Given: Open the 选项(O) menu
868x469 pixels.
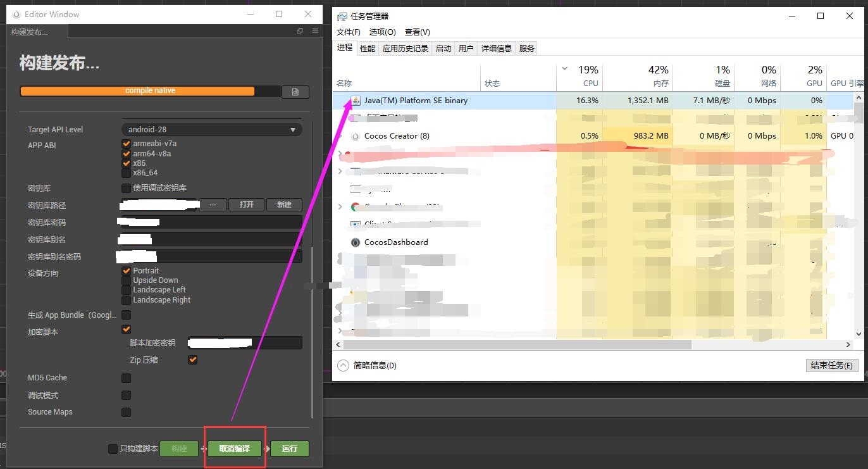Looking at the screenshot, I should click(383, 32).
